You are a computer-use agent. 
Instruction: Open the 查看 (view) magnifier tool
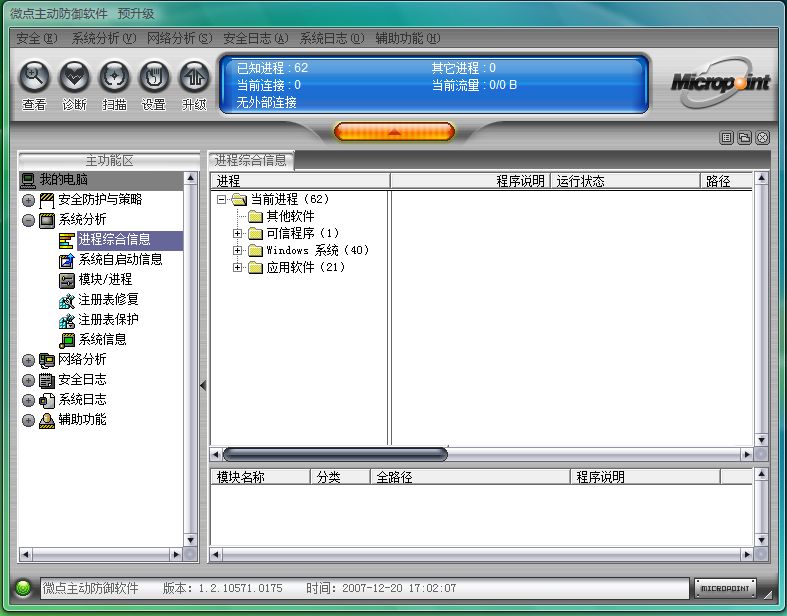pyautogui.click(x=34, y=77)
